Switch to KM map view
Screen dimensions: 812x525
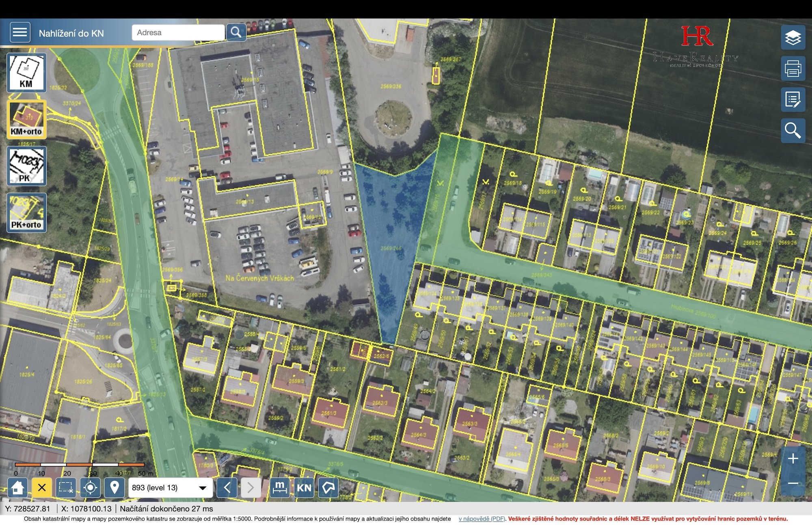[x=26, y=73]
